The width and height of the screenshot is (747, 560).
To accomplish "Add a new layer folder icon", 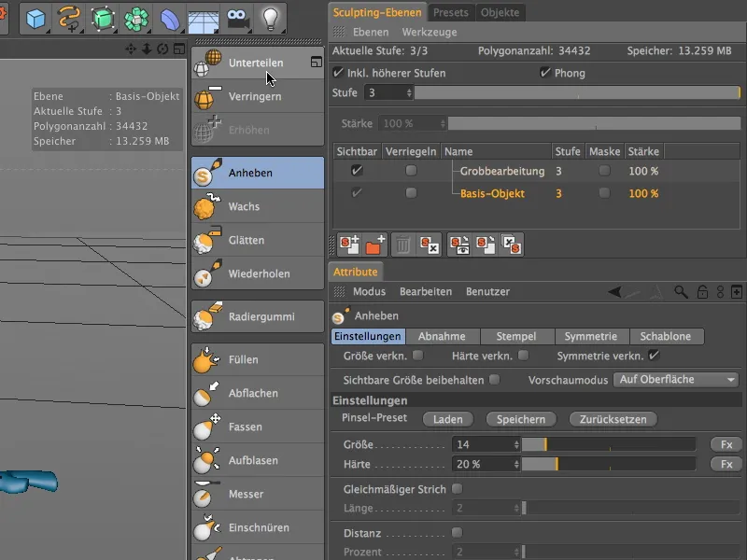I will (375, 245).
